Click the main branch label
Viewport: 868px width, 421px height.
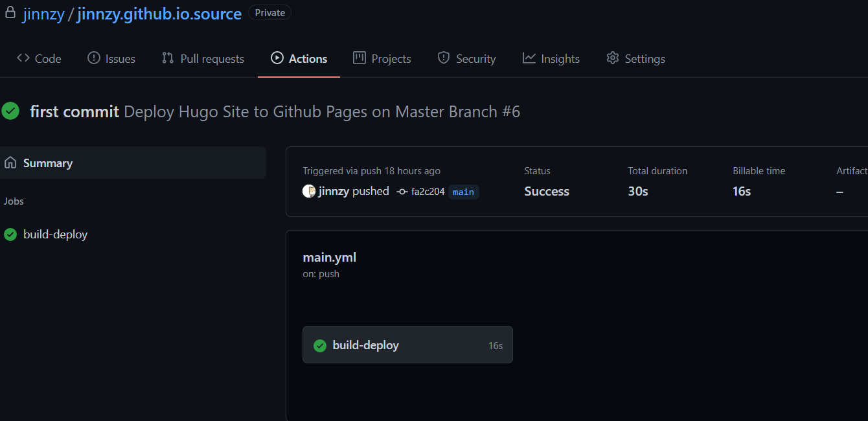coord(463,192)
